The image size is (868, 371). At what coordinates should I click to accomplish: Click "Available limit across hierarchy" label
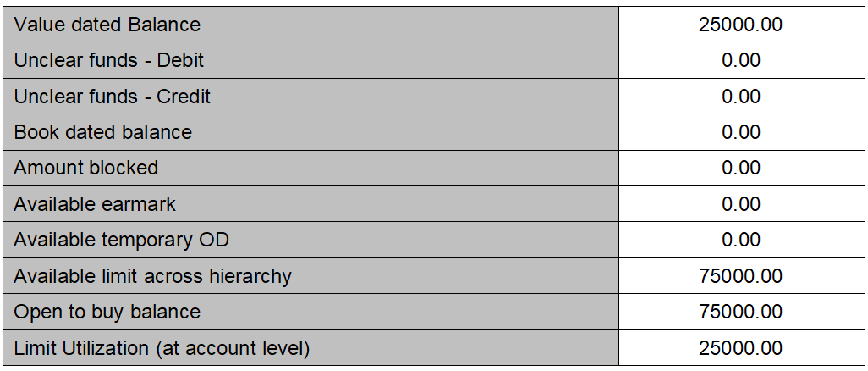[x=153, y=276]
